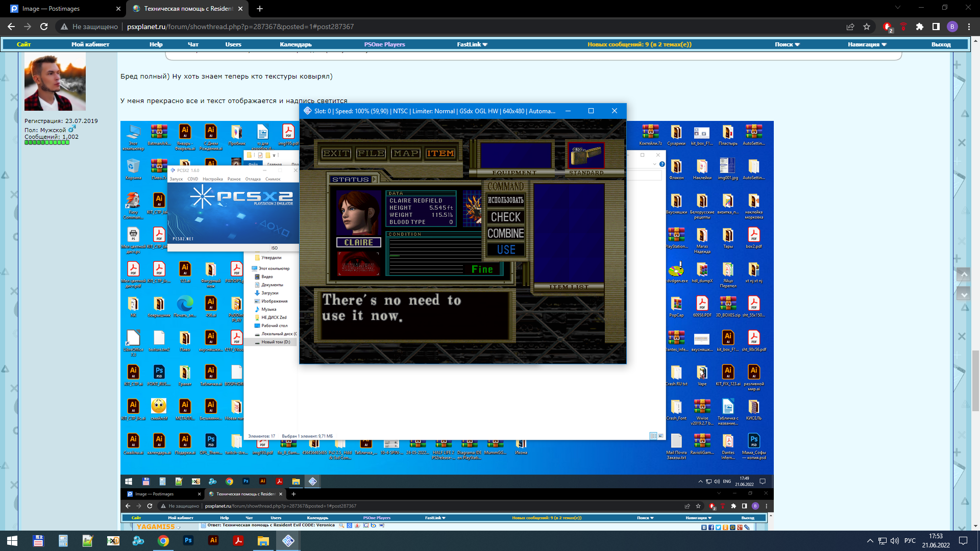Image resolution: width=980 pixels, height=551 pixels.
Task: Click the address bar with the psxplanet.ru URL
Action: tap(240, 27)
